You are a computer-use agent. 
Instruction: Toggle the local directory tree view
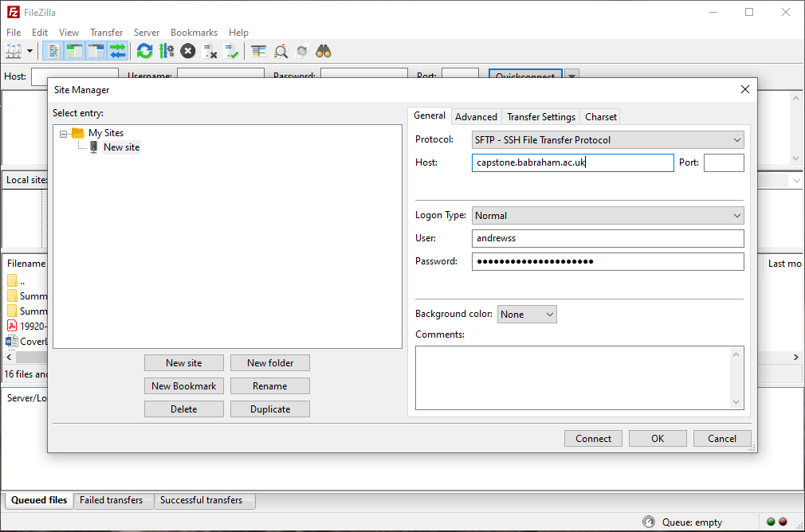coord(74,50)
